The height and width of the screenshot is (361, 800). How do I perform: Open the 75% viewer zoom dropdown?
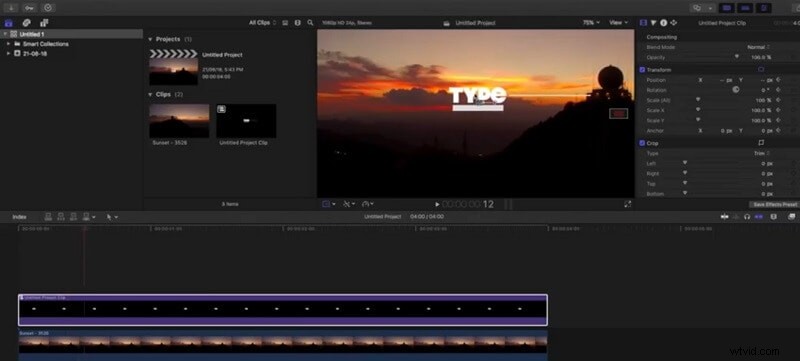click(x=591, y=23)
